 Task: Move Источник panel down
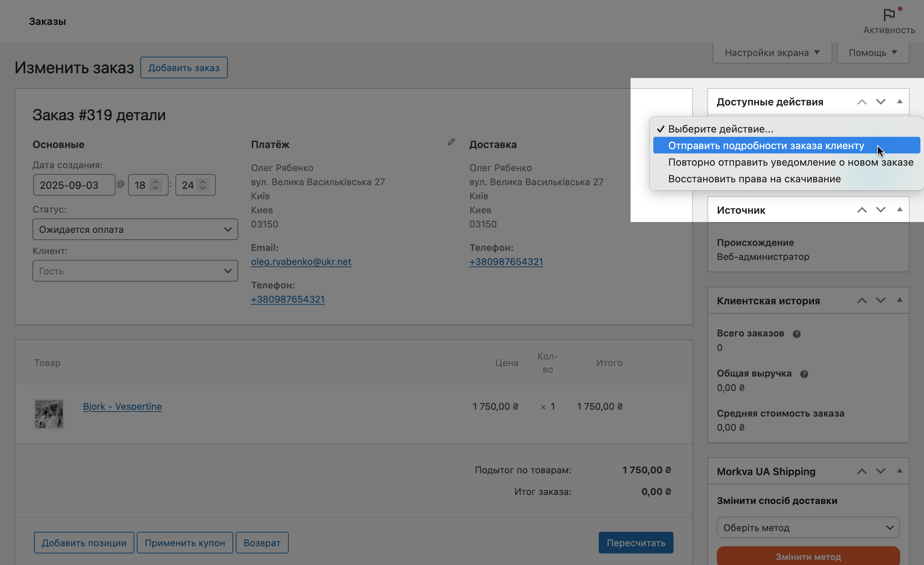tap(880, 210)
